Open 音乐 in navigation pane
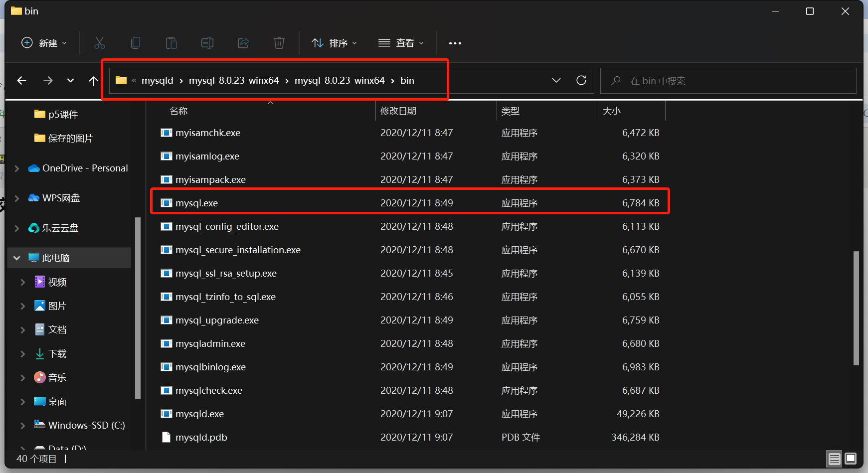Viewport: 868px width, 473px height. point(57,378)
